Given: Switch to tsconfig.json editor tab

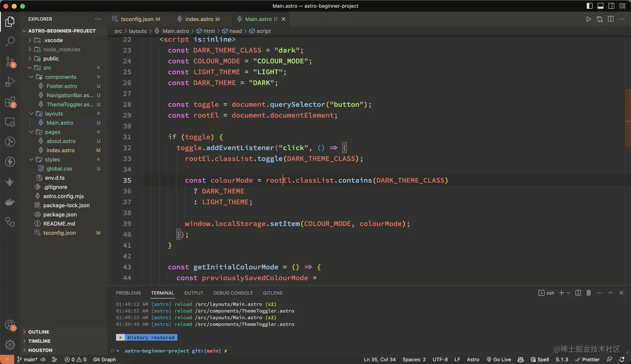Looking at the screenshot, I should point(136,19).
